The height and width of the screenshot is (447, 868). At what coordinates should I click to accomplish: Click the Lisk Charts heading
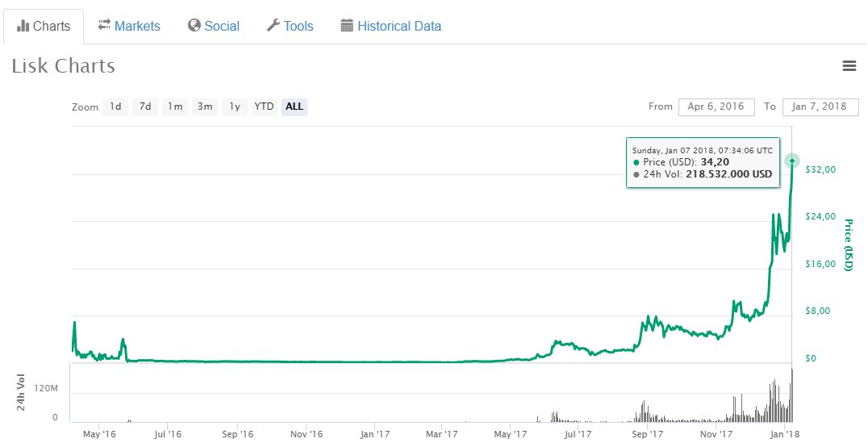pyautogui.click(x=64, y=66)
